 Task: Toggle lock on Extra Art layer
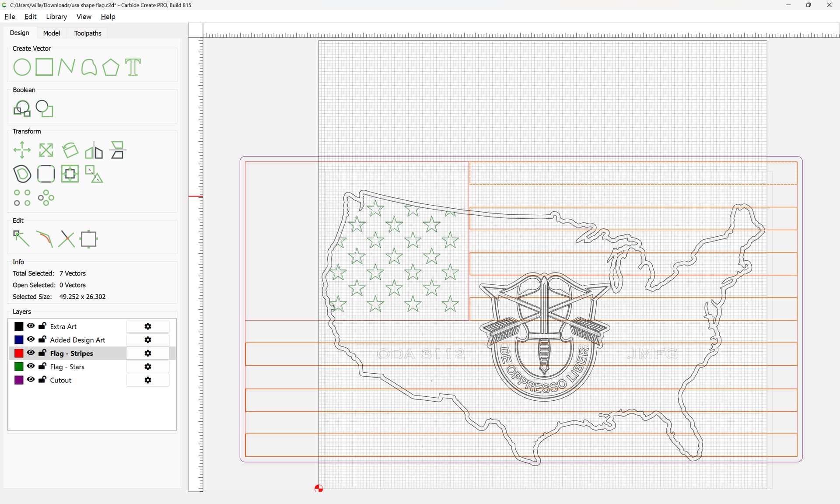point(42,326)
